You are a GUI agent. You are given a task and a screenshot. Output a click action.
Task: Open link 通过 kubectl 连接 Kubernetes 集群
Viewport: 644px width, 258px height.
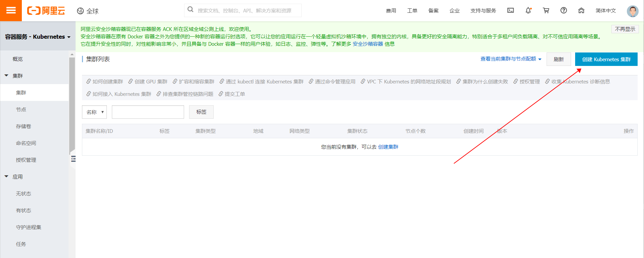click(x=261, y=81)
